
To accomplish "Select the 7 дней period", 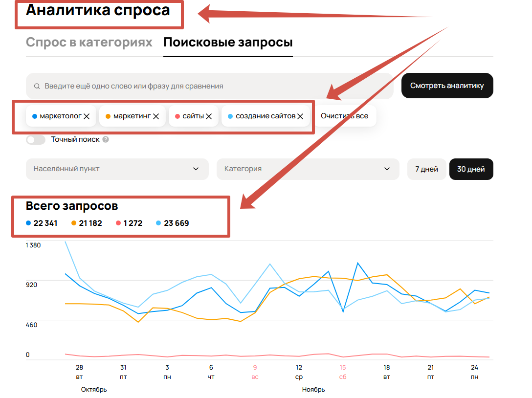I will [426, 169].
